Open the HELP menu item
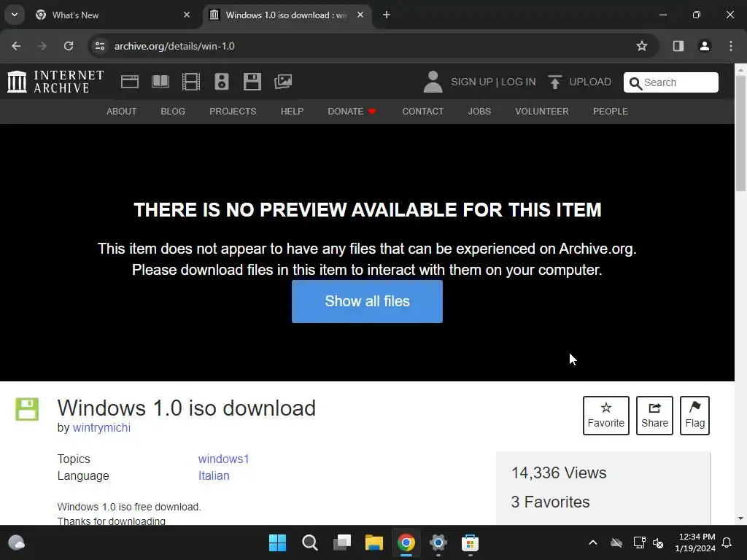This screenshot has width=747, height=560. click(292, 112)
